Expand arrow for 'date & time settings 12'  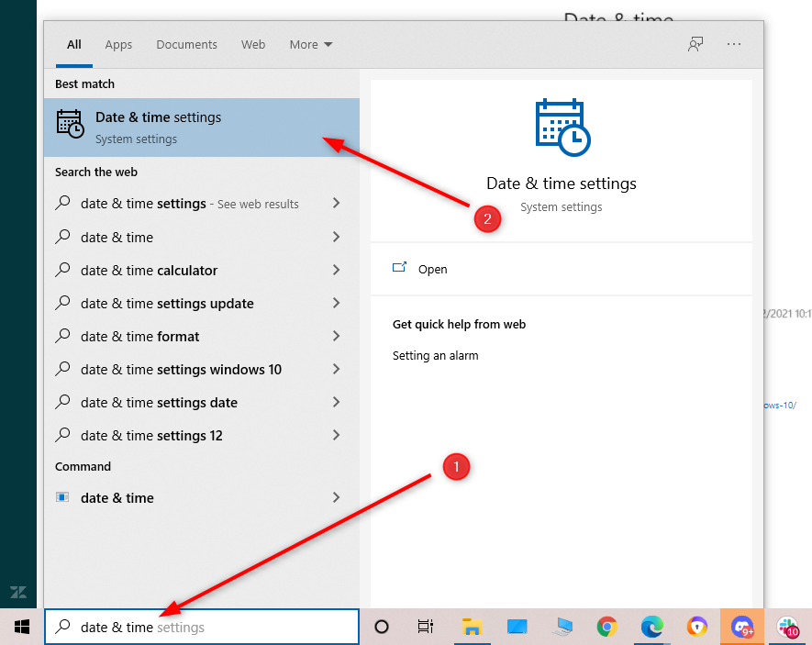336,435
